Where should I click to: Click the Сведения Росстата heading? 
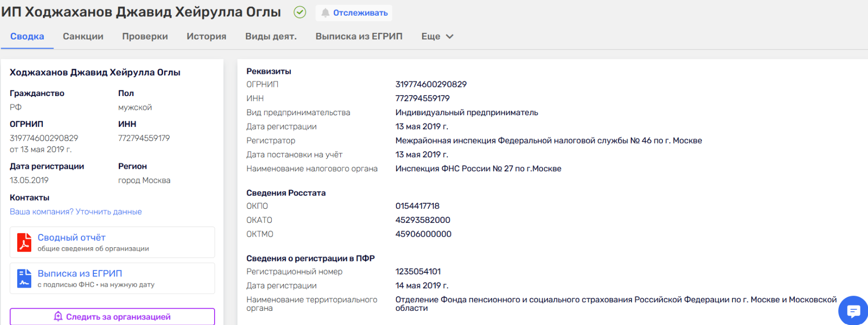point(286,193)
